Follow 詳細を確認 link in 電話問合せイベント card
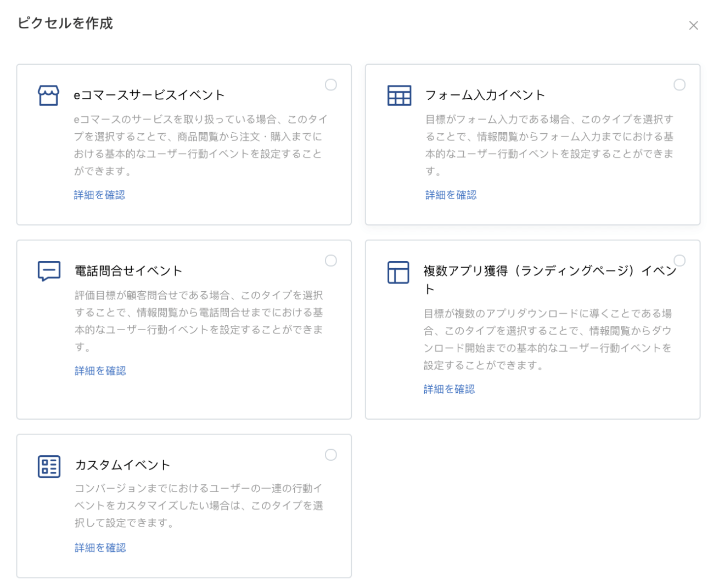This screenshot has width=719, height=588. click(x=100, y=371)
